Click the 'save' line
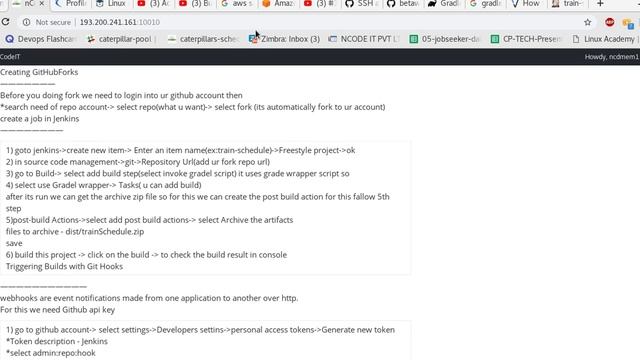The height and width of the screenshot is (360, 640). pyautogui.click(x=14, y=243)
